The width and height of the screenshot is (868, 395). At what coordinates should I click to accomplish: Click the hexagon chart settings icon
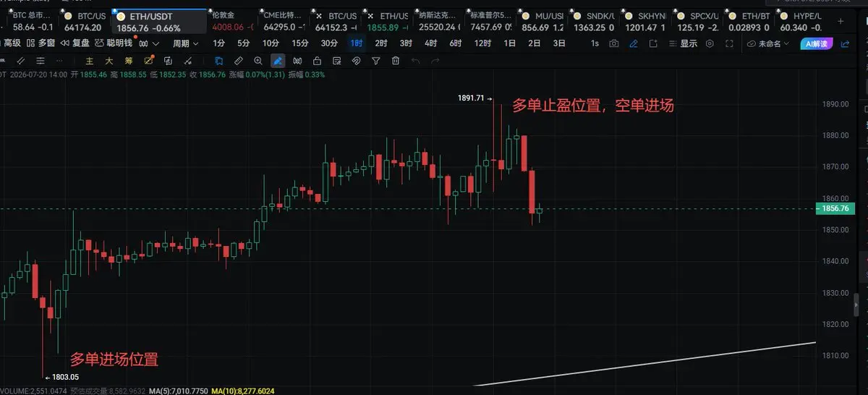point(710,43)
